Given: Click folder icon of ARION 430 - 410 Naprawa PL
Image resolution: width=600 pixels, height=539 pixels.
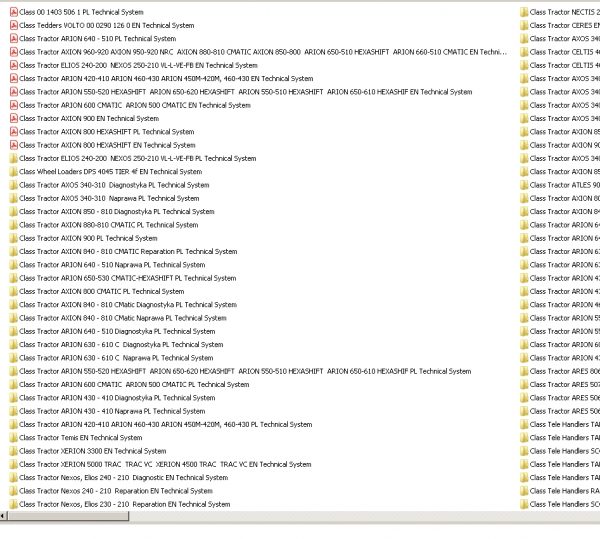Looking at the screenshot, I should pyautogui.click(x=13, y=411).
